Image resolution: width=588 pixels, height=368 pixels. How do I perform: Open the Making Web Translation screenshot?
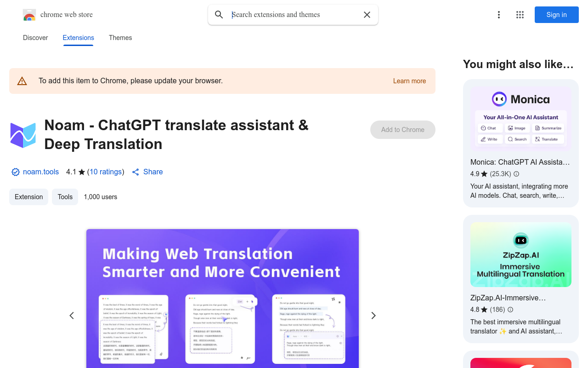coord(222,299)
